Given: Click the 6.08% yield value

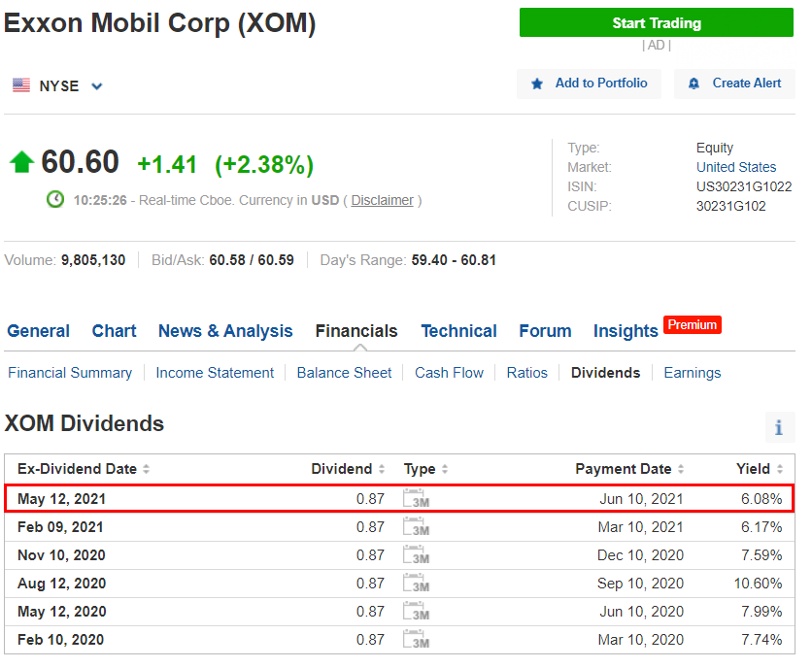Looking at the screenshot, I should pyautogui.click(x=761, y=499).
